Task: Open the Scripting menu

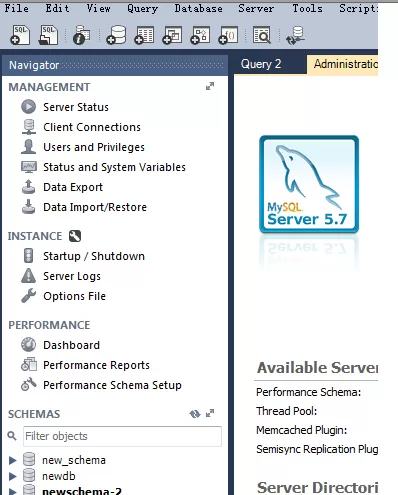Action: point(358,8)
